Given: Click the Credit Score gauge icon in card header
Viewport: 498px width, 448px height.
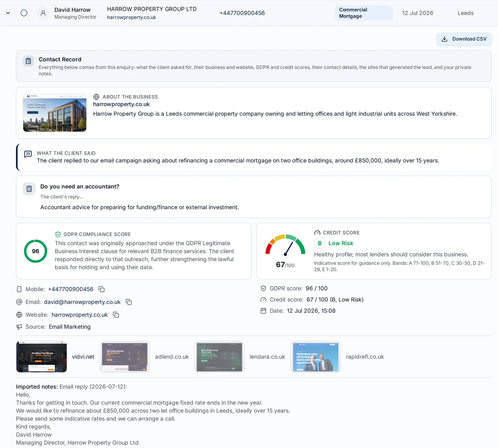Looking at the screenshot, I should click(x=317, y=233).
